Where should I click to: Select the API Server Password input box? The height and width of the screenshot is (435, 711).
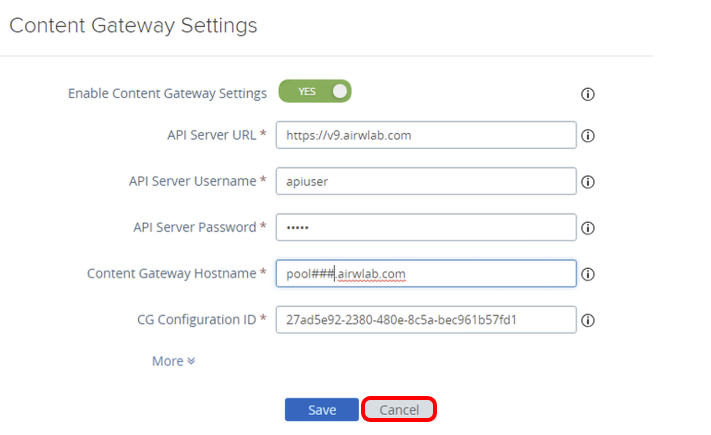point(426,227)
